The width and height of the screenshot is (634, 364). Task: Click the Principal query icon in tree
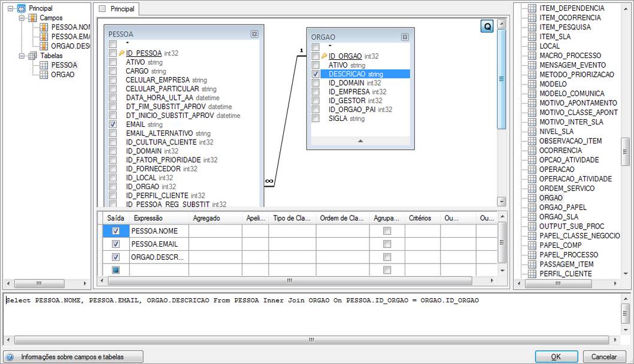(21, 8)
